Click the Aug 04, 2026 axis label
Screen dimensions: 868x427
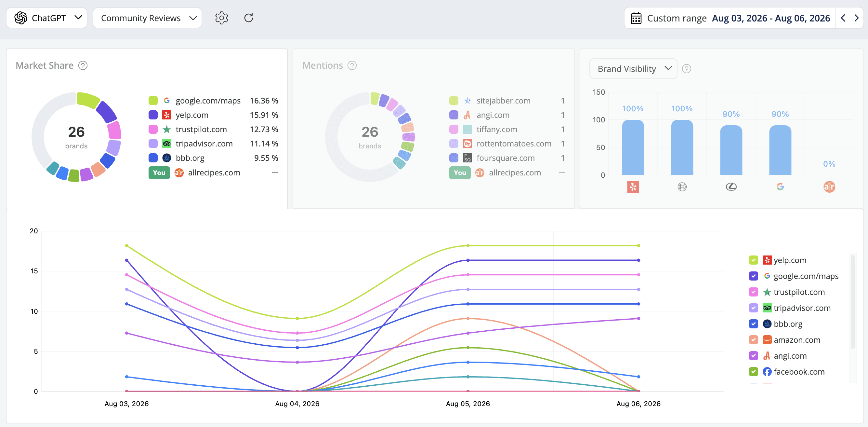pyautogui.click(x=297, y=404)
